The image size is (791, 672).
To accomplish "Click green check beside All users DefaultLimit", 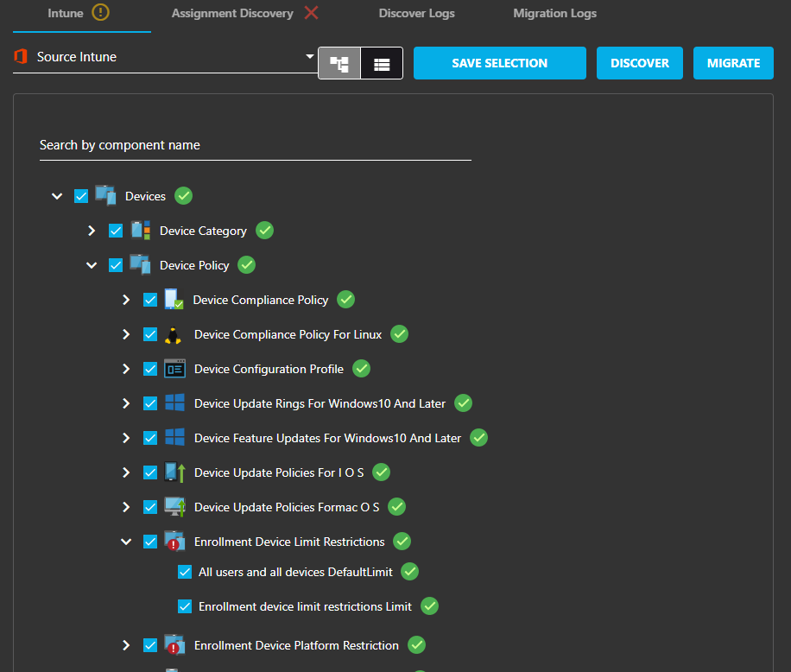I will [409, 572].
